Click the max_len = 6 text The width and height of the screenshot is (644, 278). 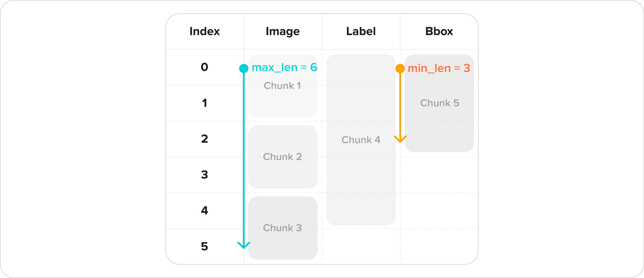pos(284,68)
